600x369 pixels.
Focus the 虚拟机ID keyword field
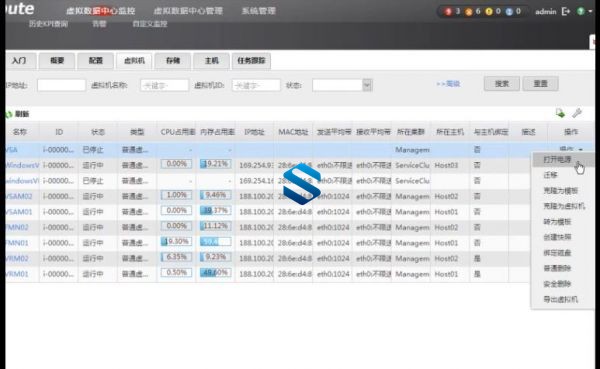[x=256, y=85]
